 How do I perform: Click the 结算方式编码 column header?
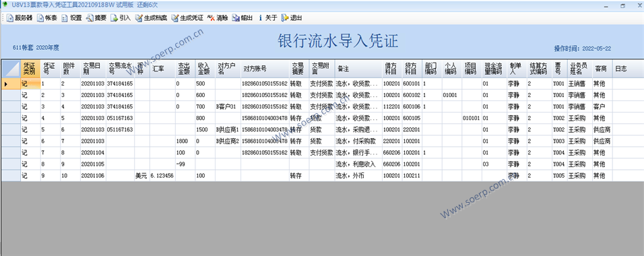click(x=540, y=69)
